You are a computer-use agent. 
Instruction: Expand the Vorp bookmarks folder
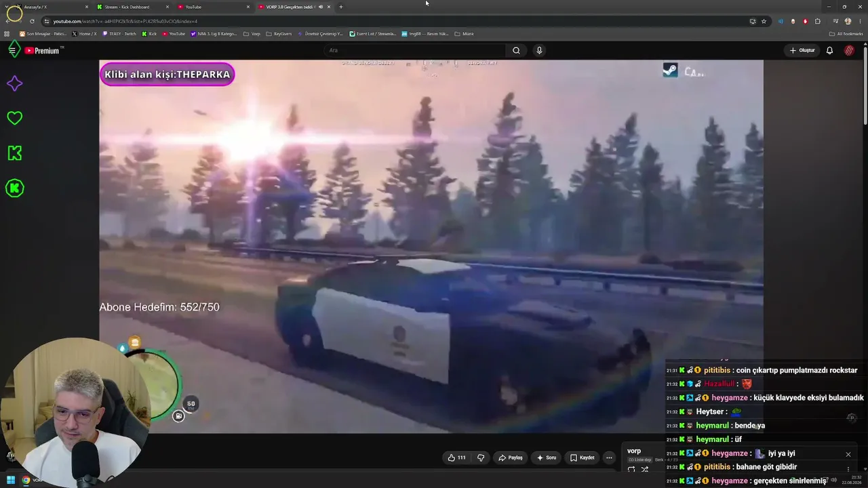coord(252,33)
